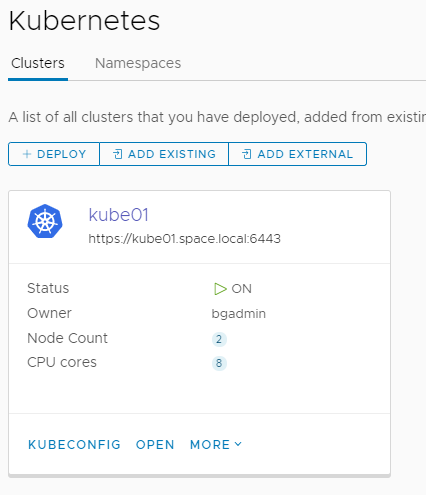Click the plus icon on the DEPLOY button
Viewport: 426px width, 495px height.
(x=27, y=154)
